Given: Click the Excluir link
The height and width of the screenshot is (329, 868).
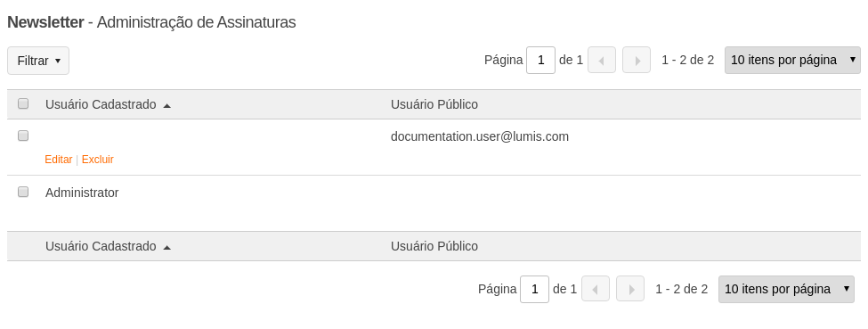Looking at the screenshot, I should click(97, 160).
